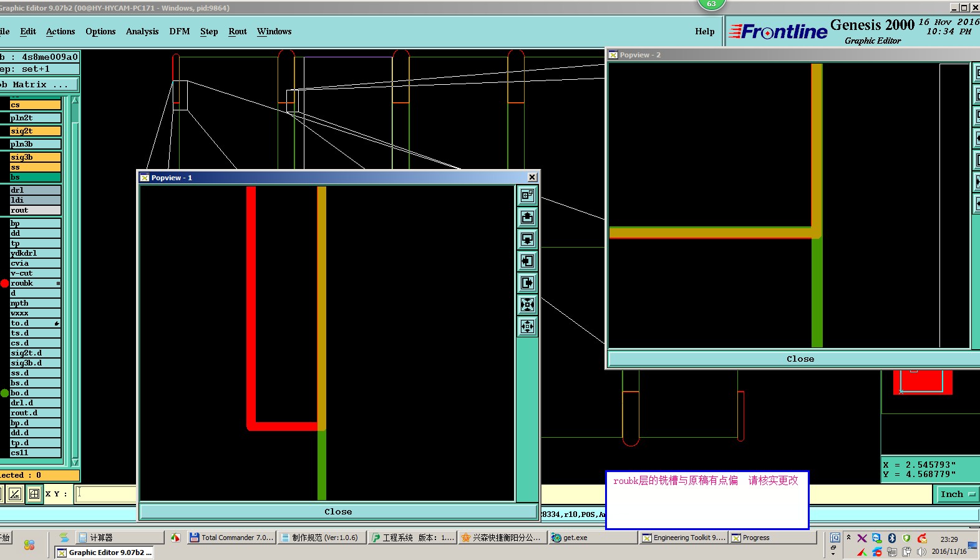This screenshot has width=980, height=560.
Task: Pan right in Popview 1
Action: coord(527,283)
